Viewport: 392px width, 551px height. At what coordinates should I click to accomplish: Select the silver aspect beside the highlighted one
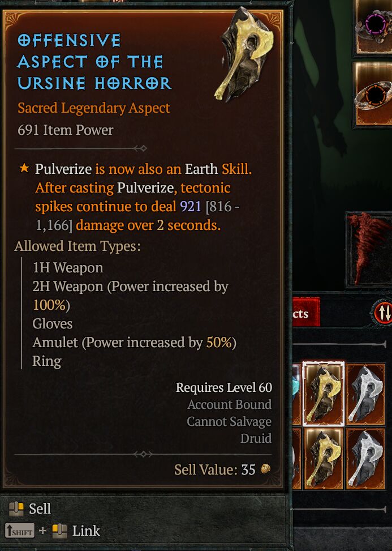click(365, 394)
